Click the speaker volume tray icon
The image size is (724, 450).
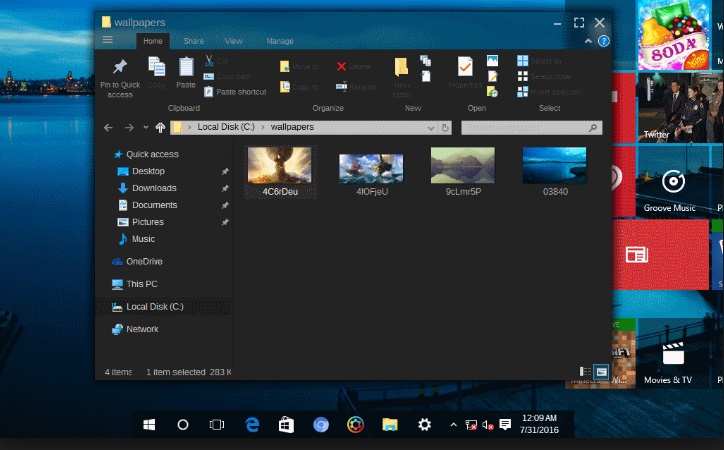(487, 425)
